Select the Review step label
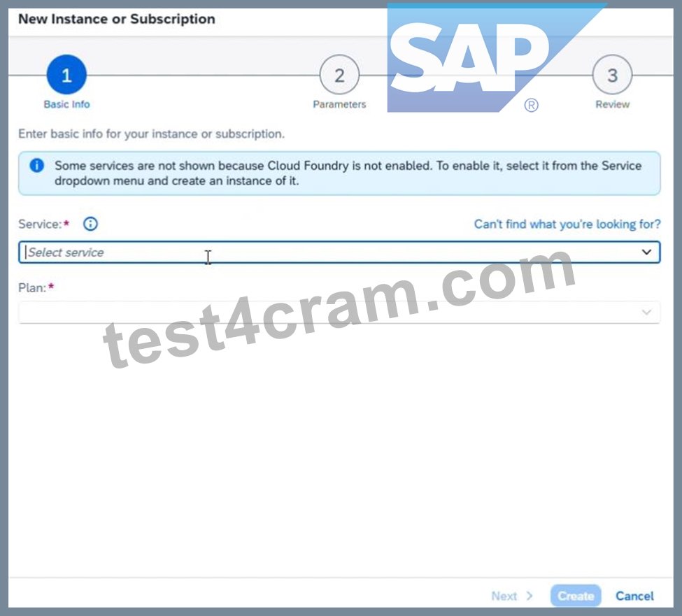This screenshot has width=682, height=616. (x=613, y=104)
